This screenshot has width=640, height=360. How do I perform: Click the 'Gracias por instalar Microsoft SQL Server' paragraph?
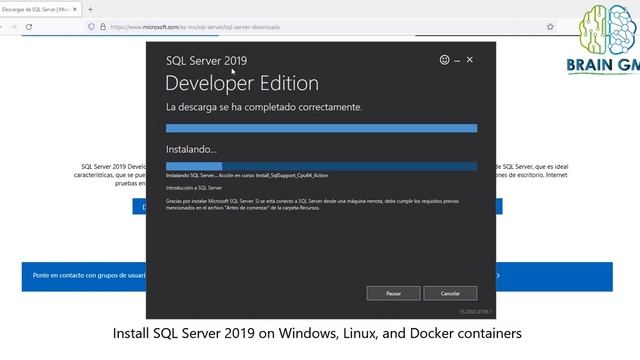[x=312, y=204]
